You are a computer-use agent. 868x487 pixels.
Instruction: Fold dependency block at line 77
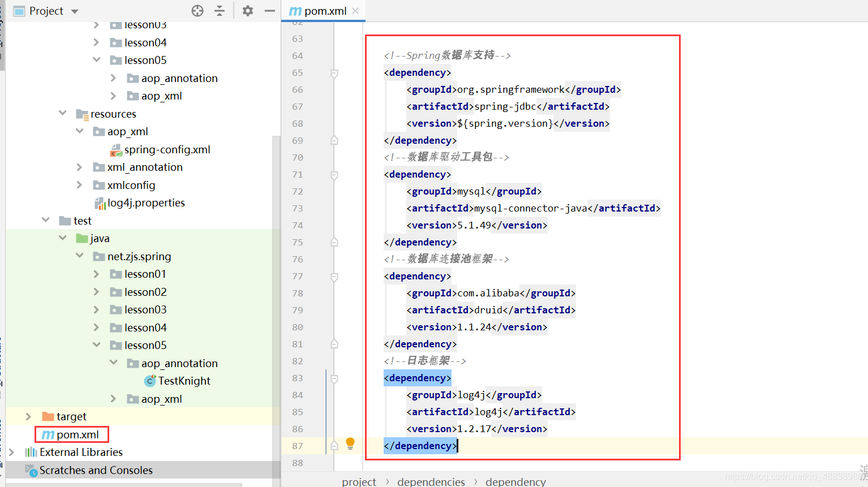click(334, 277)
